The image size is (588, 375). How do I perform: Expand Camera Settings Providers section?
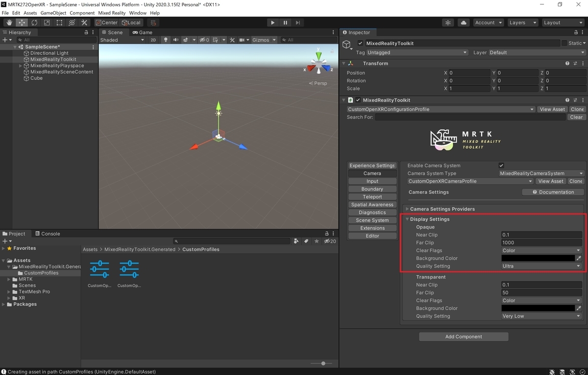click(x=407, y=209)
